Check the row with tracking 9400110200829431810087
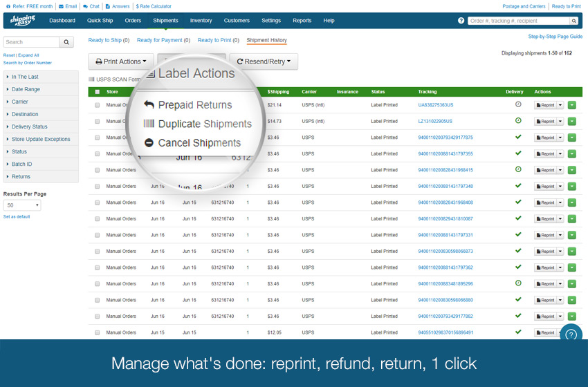Image resolution: width=588 pixels, height=387 pixels. pos(97,219)
